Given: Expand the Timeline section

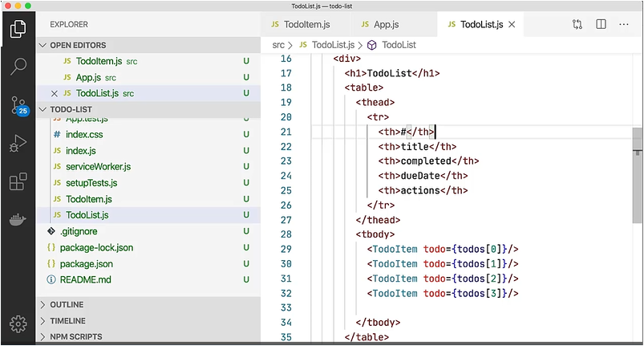Looking at the screenshot, I should pyautogui.click(x=67, y=320).
